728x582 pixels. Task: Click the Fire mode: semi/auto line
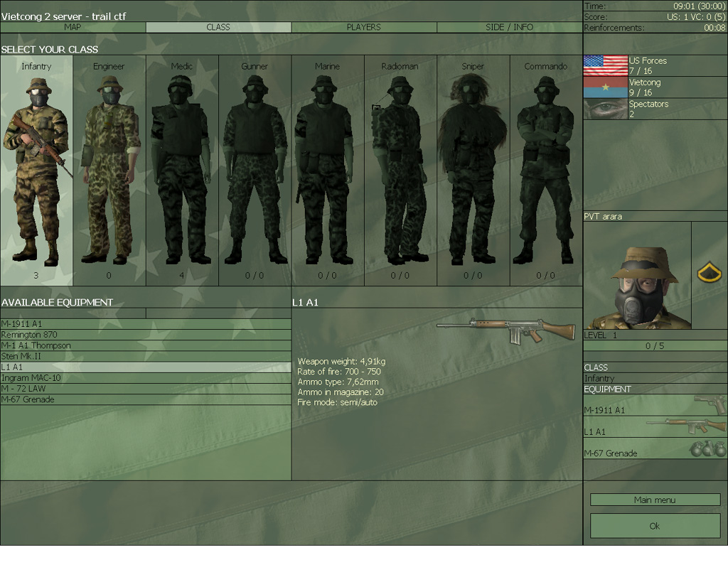(338, 402)
